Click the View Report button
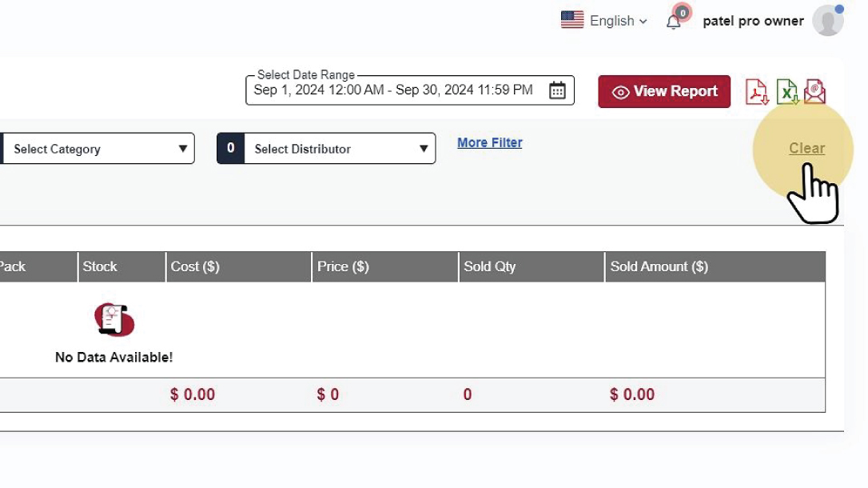Image resolution: width=868 pixels, height=488 pixels. (664, 91)
